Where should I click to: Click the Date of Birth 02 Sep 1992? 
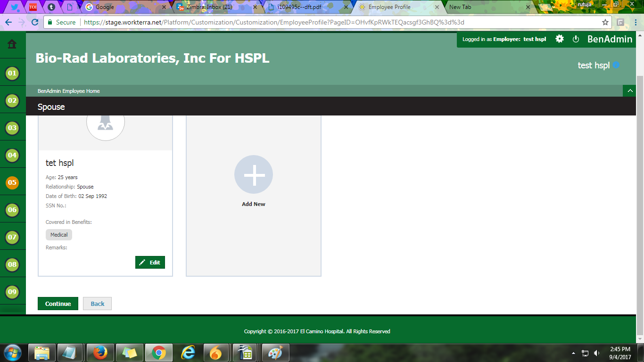pyautogui.click(x=76, y=196)
